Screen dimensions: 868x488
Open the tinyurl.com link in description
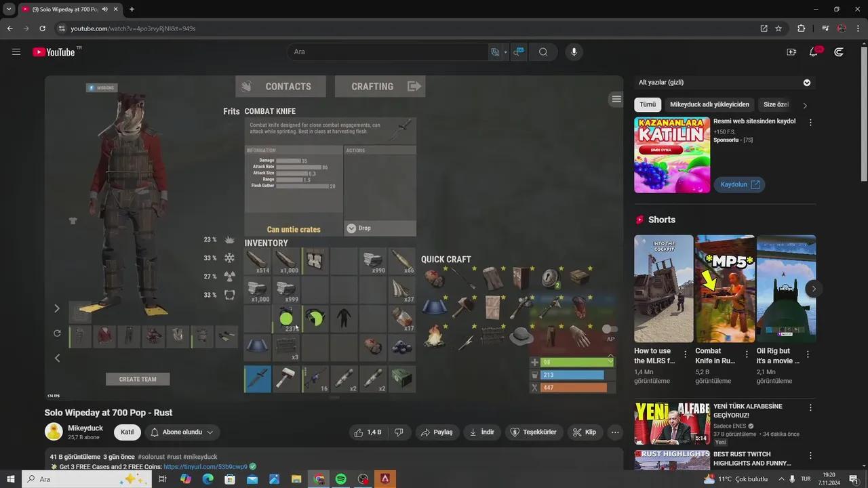[x=205, y=467]
